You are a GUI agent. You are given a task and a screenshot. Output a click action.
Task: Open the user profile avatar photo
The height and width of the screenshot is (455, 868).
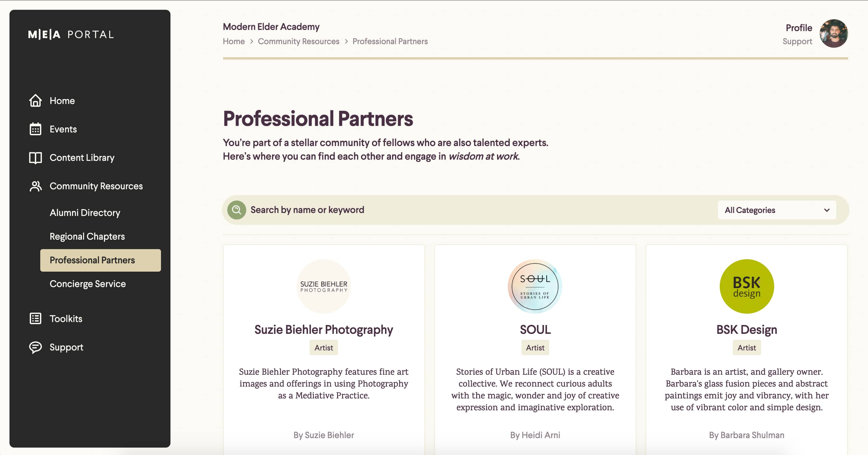[x=834, y=34]
